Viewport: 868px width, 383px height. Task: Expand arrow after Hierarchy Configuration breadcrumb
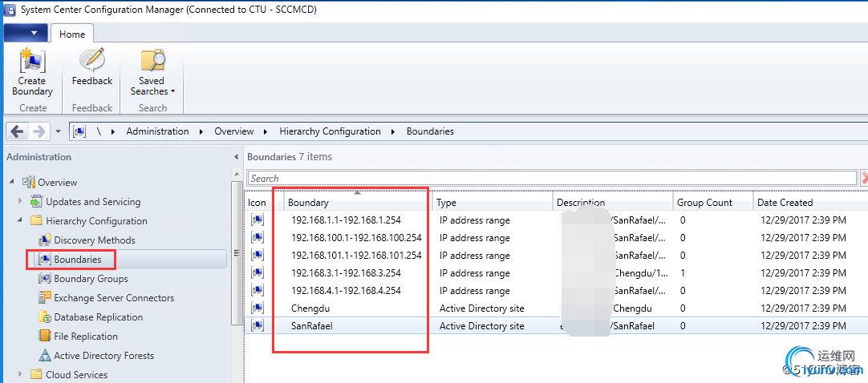(394, 132)
